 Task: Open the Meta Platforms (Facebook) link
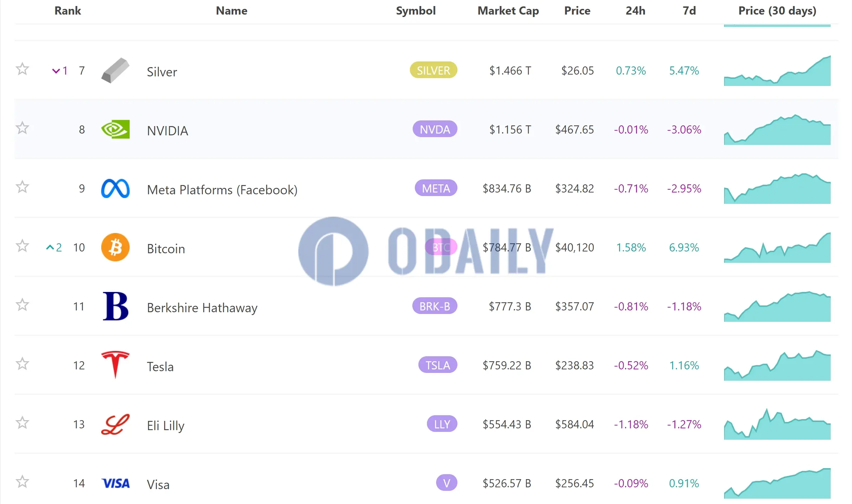click(222, 190)
